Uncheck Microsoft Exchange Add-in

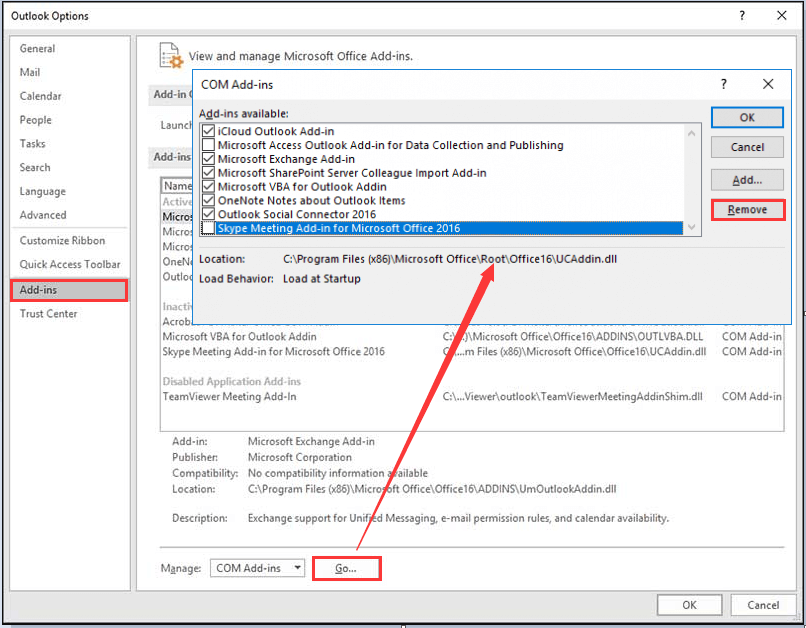click(208, 159)
